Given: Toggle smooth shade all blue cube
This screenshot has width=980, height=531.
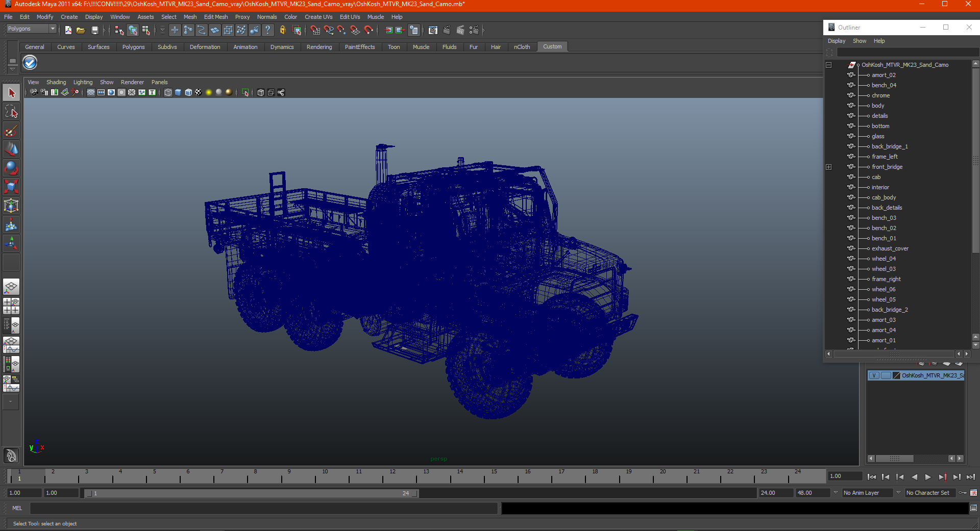Looking at the screenshot, I should click(x=178, y=92).
